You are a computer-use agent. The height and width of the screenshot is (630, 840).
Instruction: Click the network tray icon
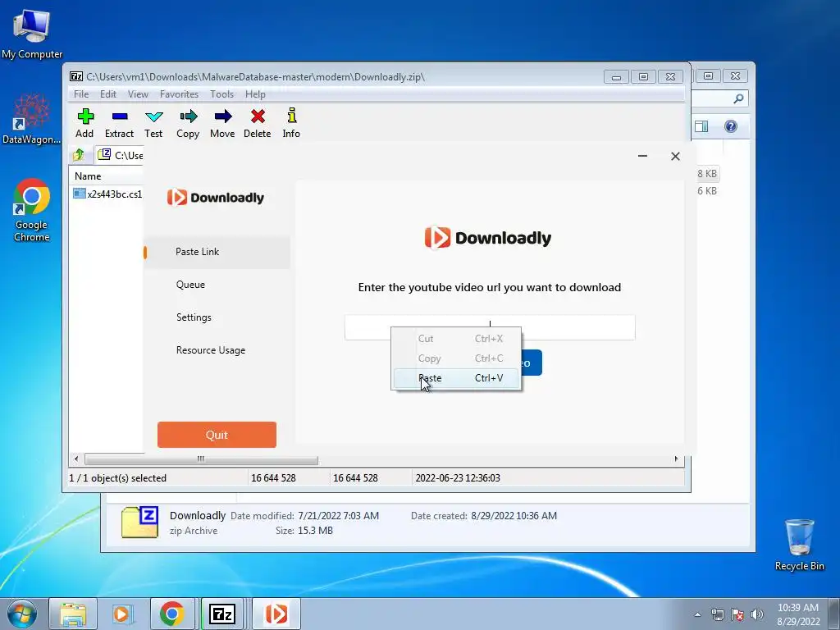point(717,614)
